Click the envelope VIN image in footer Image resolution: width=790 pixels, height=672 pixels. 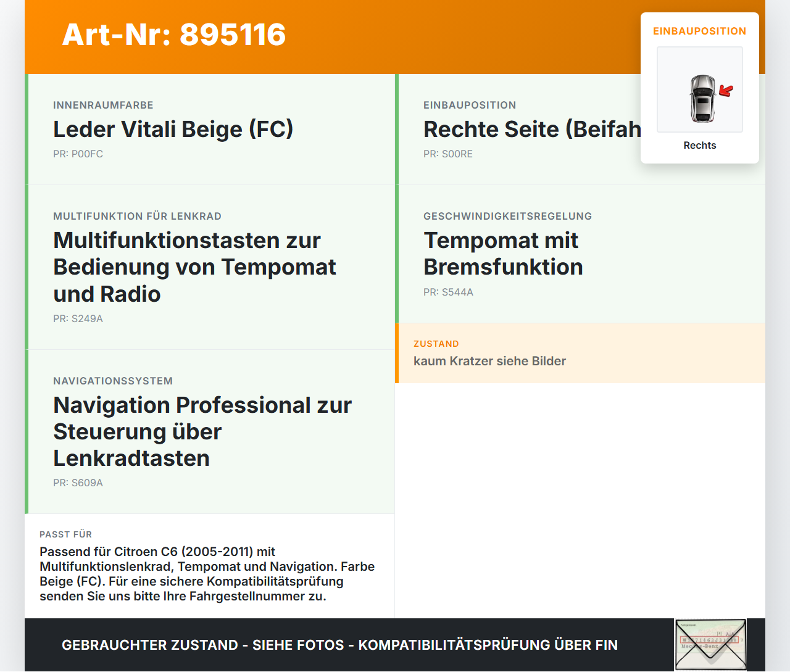pyautogui.click(x=710, y=644)
